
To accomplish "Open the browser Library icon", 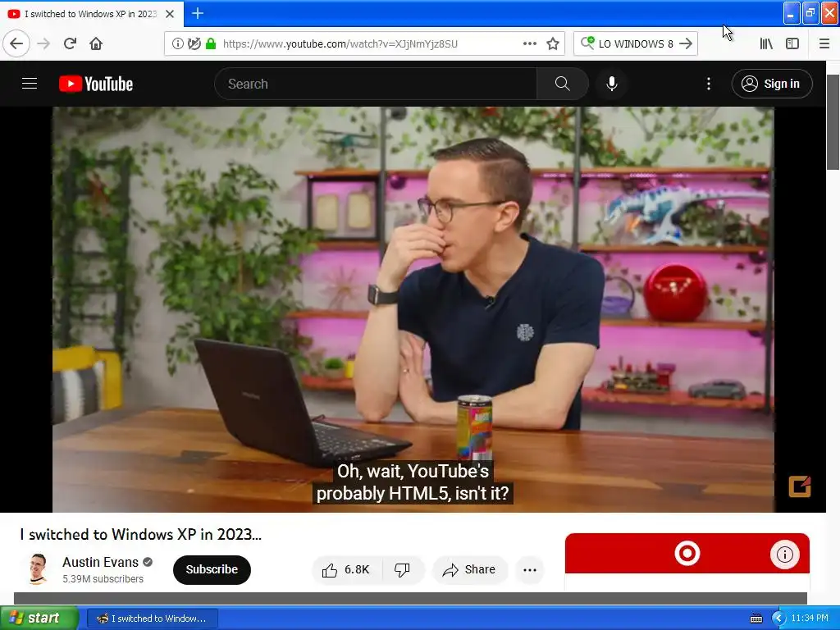I will click(x=766, y=44).
